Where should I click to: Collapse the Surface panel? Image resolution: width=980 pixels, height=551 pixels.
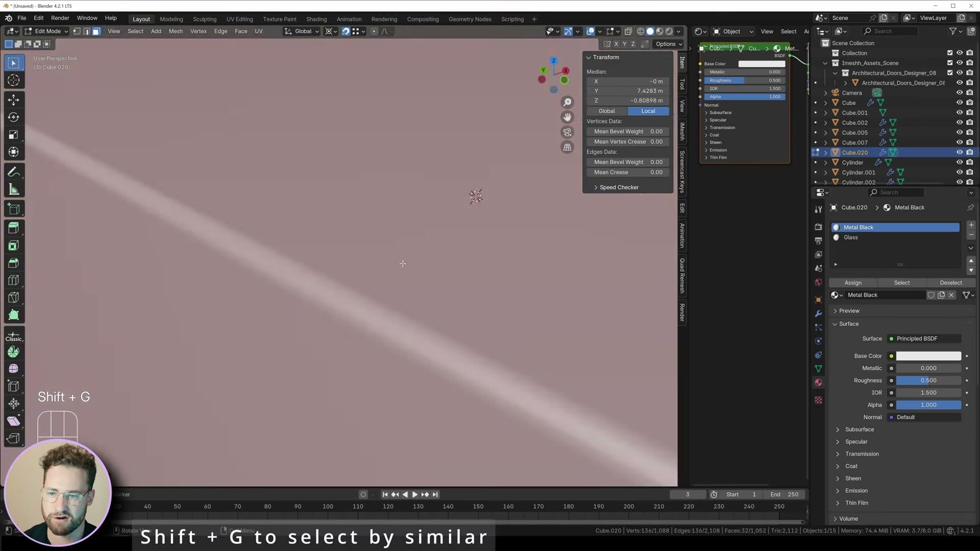(x=848, y=324)
